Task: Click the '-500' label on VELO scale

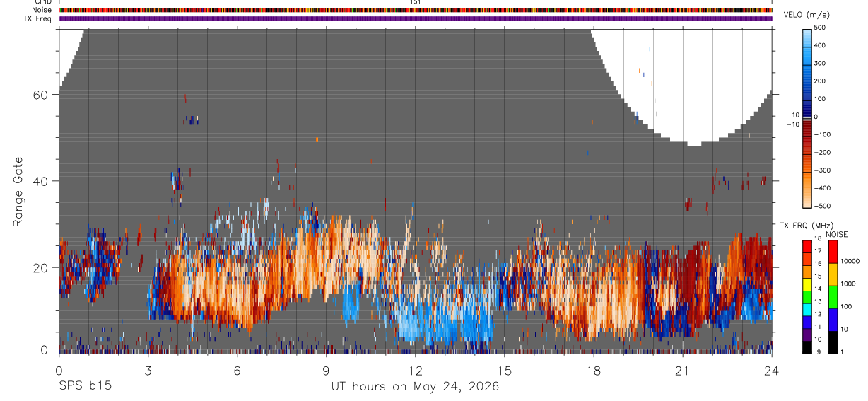Action: [x=822, y=206]
